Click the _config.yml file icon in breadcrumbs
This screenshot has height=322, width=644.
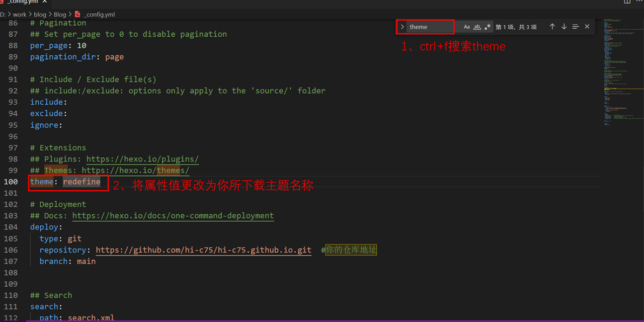(77, 15)
